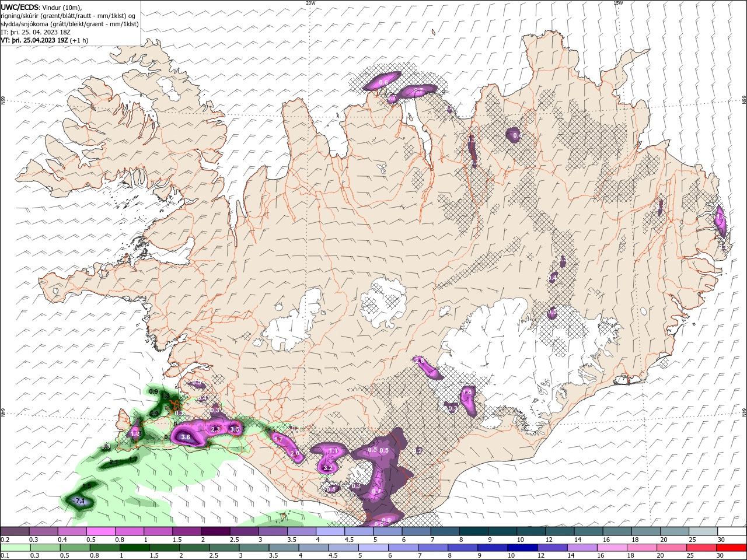Click the 25 swatch in lower rain legend
This screenshot has height=560, width=747.
[703, 548]
